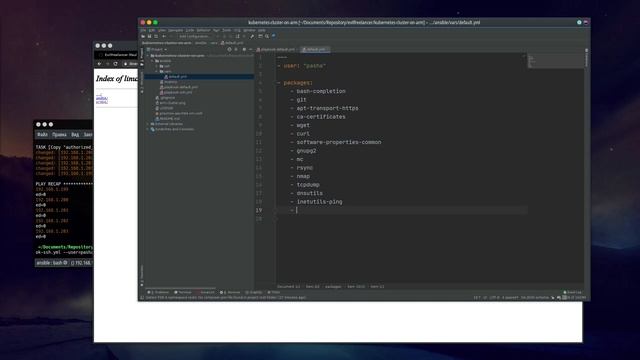
Task: Open the Navigate menu in the IDE
Action: tap(176, 30)
